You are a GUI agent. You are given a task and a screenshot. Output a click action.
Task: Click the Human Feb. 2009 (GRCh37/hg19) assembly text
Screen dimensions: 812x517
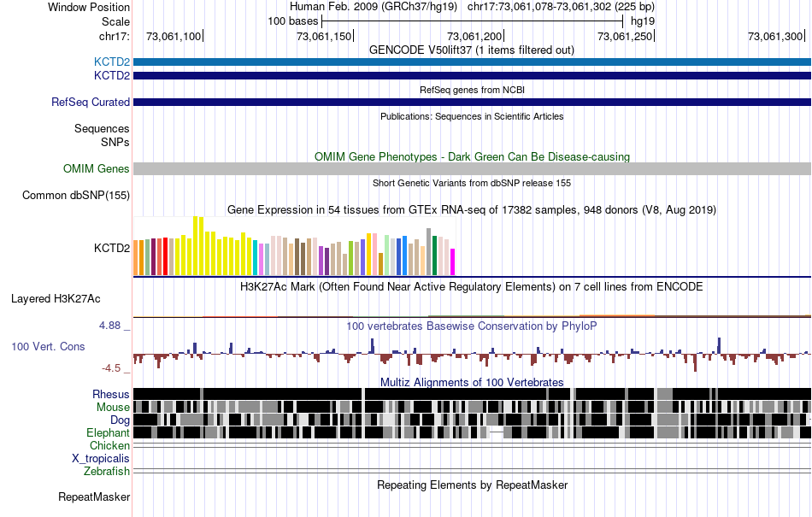tap(374, 7)
